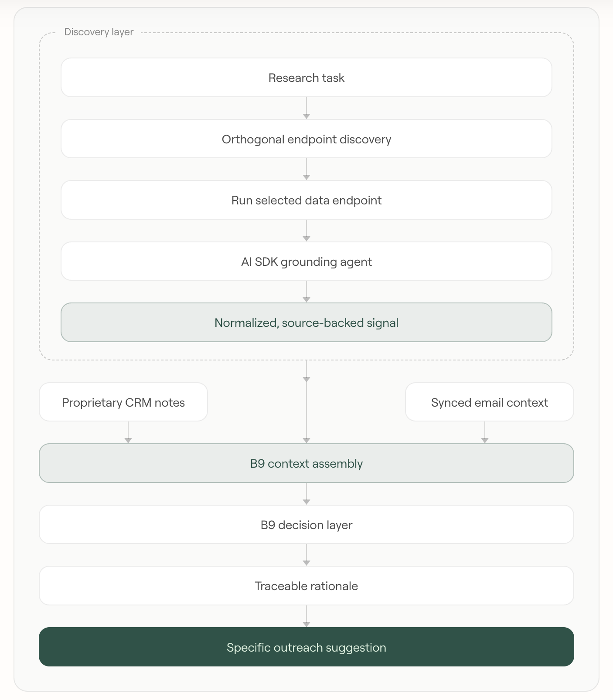The image size is (613, 700).
Task: Click arrow under Proprietary CRM notes
Action: [x=128, y=432]
